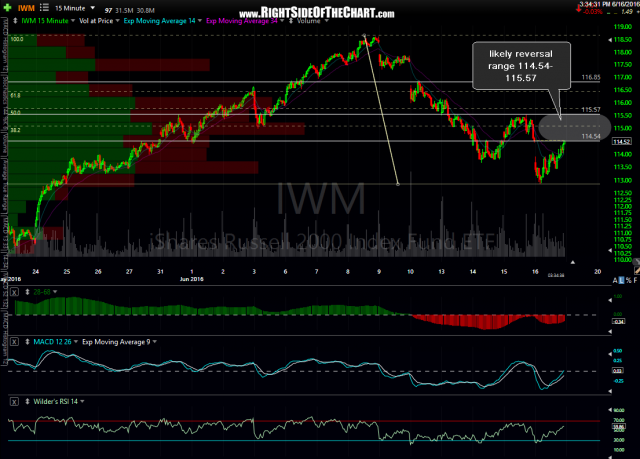The height and width of the screenshot is (459, 640).
Task: Open the Exp Moving Average 14 dropdown
Action: click(x=200, y=21)
